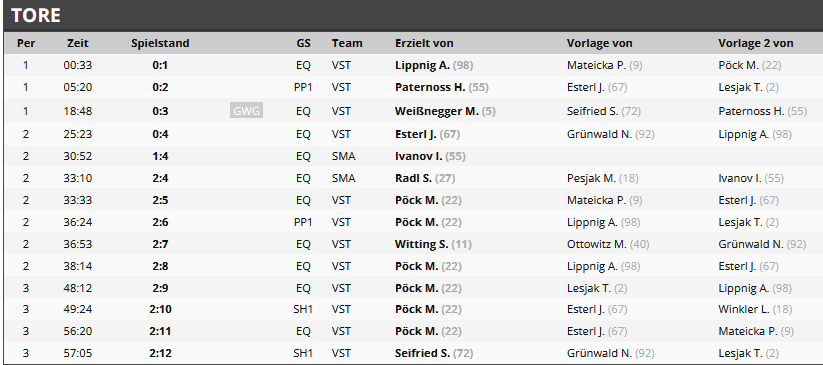This screenshot has width=823, height=365.
Task: Open scorer Ivanov I. in the 1:4 row
Action: pyautogui.click(x=430, y=156)
